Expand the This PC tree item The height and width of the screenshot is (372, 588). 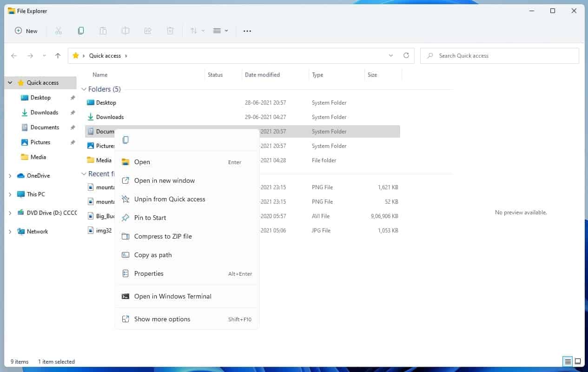tap(10, 194)
